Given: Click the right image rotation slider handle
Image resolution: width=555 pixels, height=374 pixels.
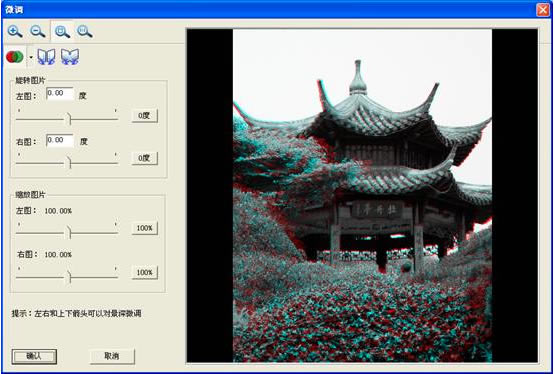Looking at the screenshot, I should click(x=69, y=163).
